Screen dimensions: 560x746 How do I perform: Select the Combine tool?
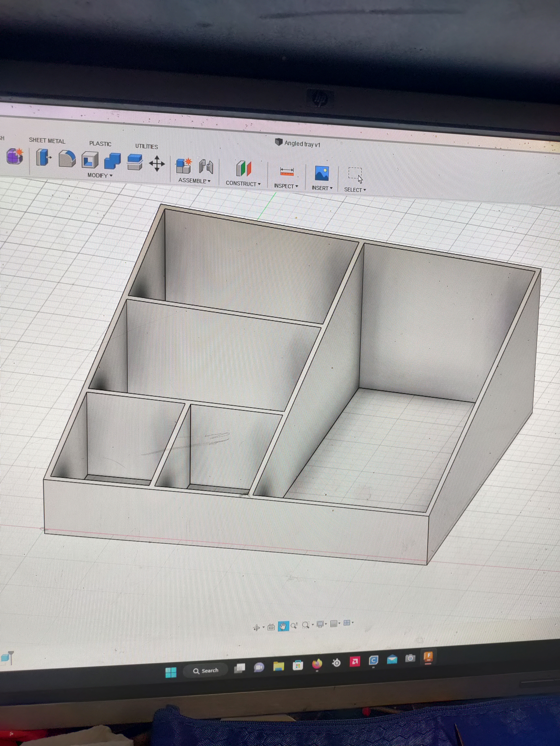pyautogui.click(x=112, y=161)
